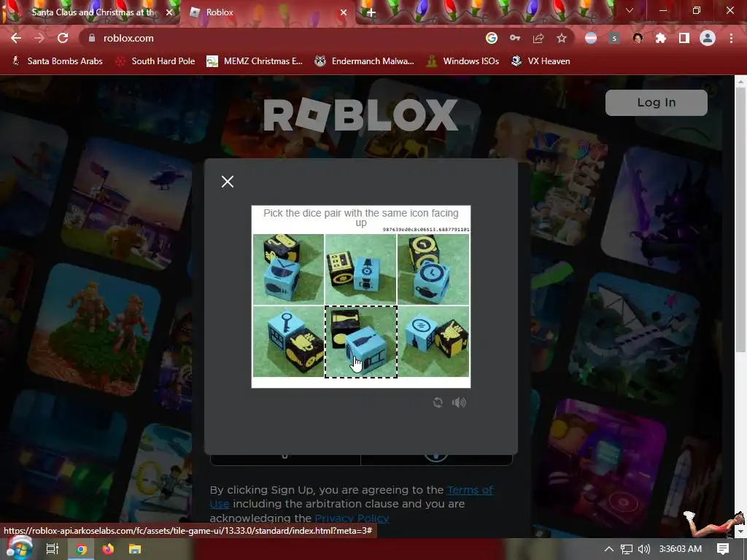This screenshot has width=747, height=560.
Task: Open the Windows ISOs bookmark
Action: tap(462, 61)
